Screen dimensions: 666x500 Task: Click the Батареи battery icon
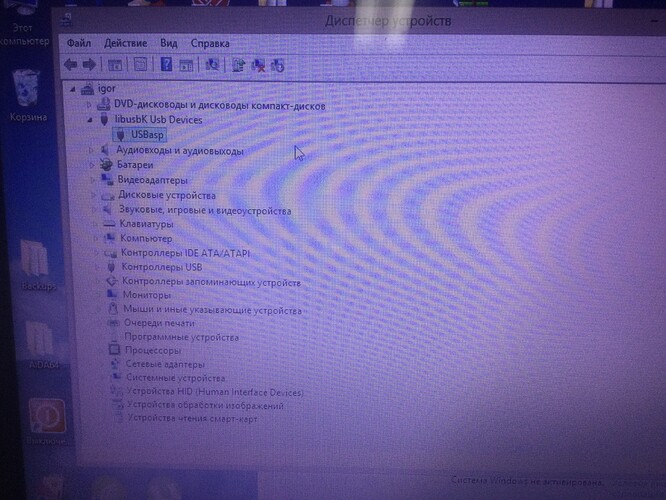point(106,164)
